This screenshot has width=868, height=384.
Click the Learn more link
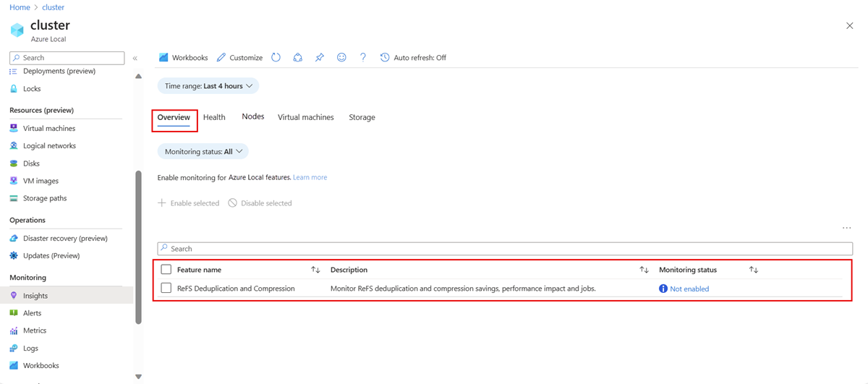pos(310,177)
